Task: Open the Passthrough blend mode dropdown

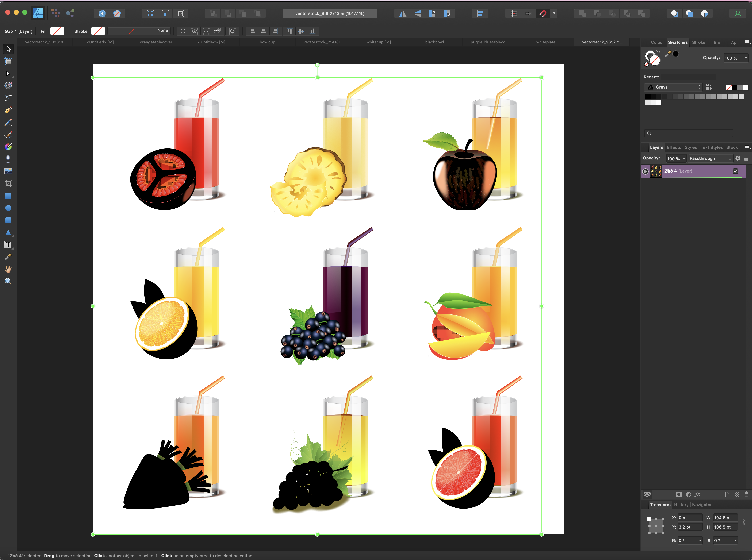Action: [x=710, y=158]
